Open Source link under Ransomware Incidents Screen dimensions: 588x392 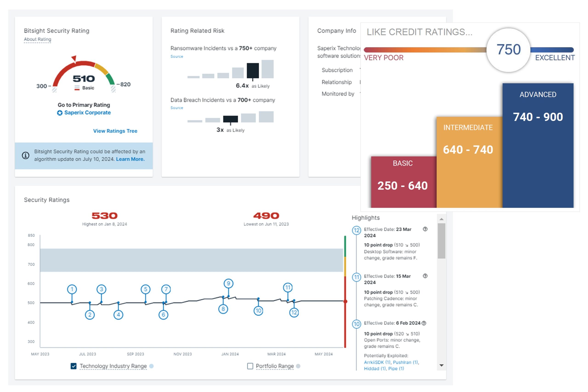(x=177, y=56)
